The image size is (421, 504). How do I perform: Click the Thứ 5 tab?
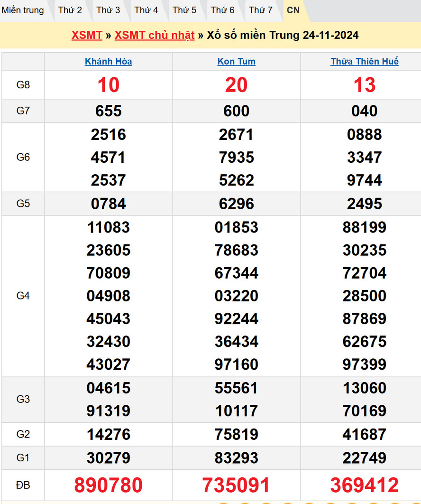[184, 10]
